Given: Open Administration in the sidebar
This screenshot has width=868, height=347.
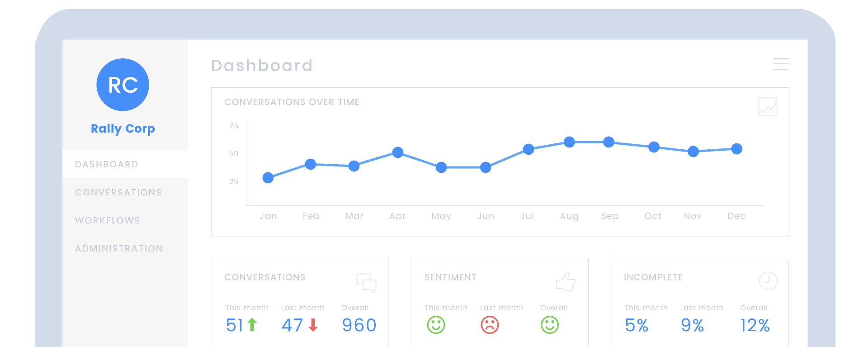Looking at the screenshot, I should coord(119,248).
